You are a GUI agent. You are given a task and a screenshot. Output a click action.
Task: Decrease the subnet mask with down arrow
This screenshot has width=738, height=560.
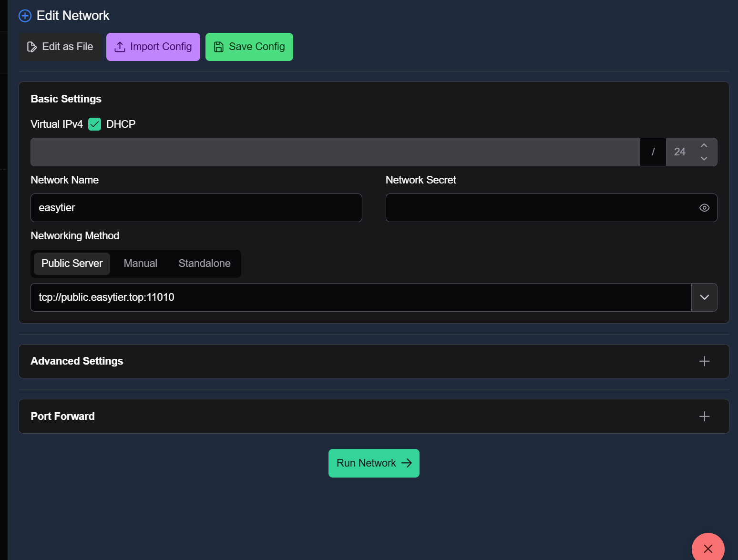click(x=704, y=158)
